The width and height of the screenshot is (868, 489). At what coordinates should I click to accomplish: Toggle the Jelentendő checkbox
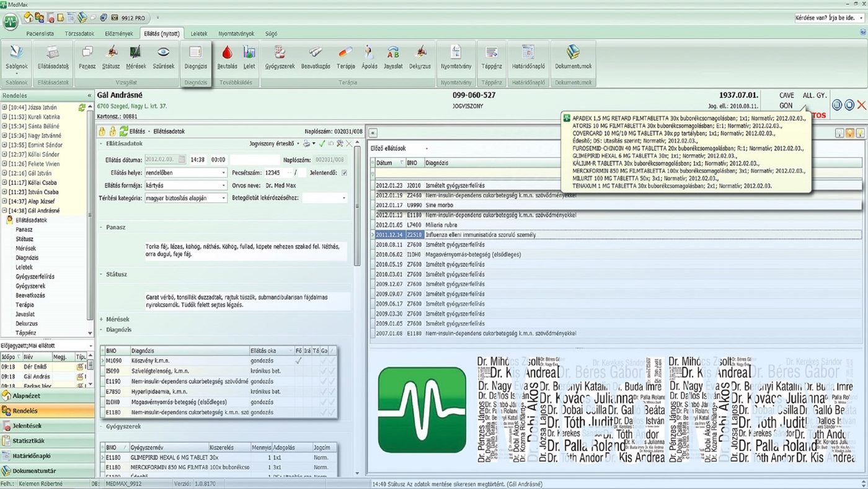[345, 173]
